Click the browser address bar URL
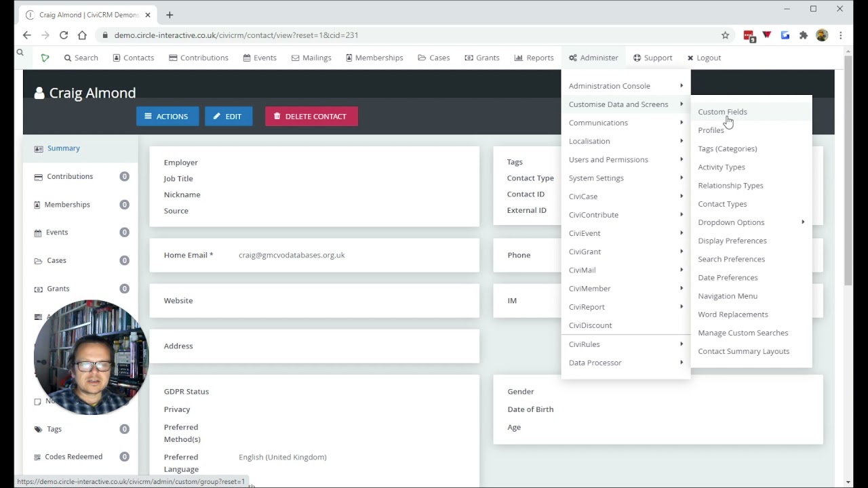This screenshot has height=488, width=868. (236, 35)
